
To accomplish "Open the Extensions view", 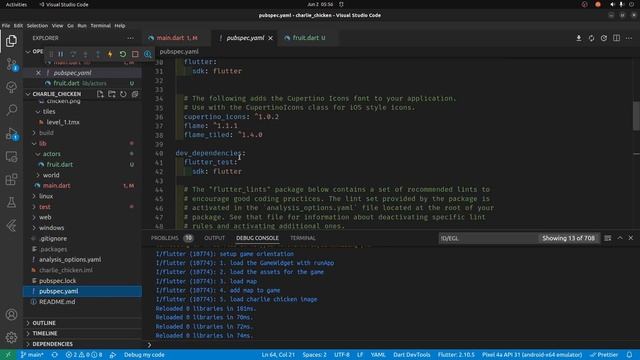I will pos(11,180).
